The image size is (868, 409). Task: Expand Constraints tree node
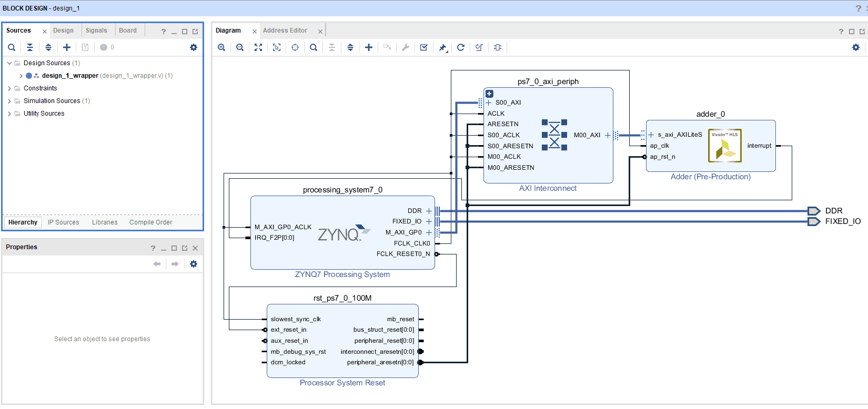9,88
